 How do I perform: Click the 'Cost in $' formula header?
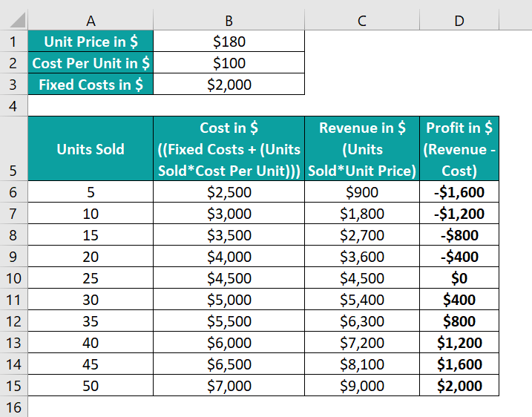click(x=229, y=148)
